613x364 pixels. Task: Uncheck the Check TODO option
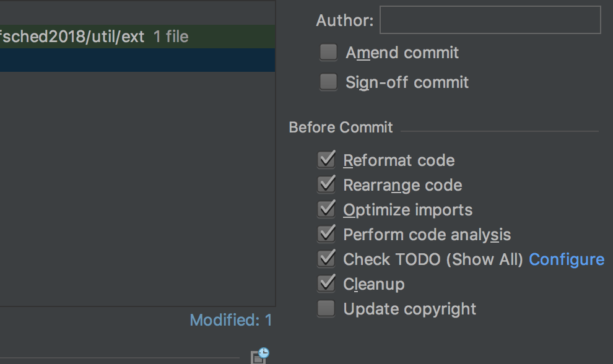pyautogui.click(x=326, y=258)
